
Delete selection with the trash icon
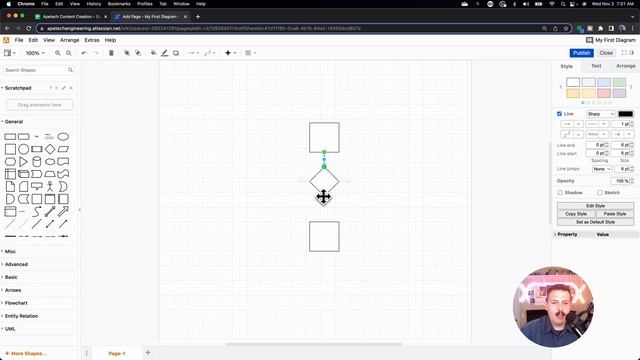point(111,53)
